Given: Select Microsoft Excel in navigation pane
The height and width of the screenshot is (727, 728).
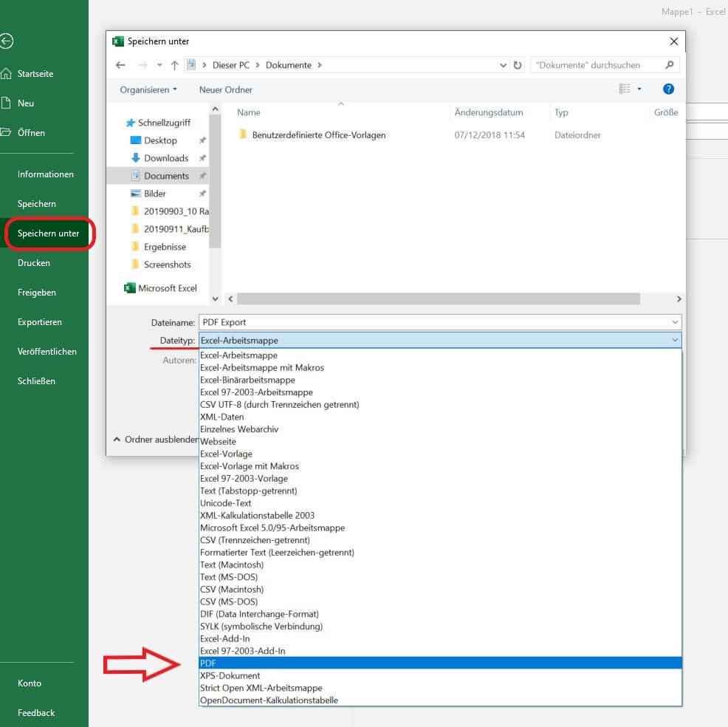Looking at the screenshot, I should pos(167,288).
